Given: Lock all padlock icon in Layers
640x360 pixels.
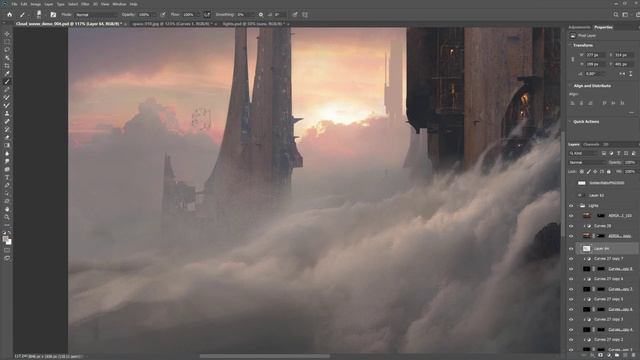Looking at the screenshot, I should [x=609, y=172].
